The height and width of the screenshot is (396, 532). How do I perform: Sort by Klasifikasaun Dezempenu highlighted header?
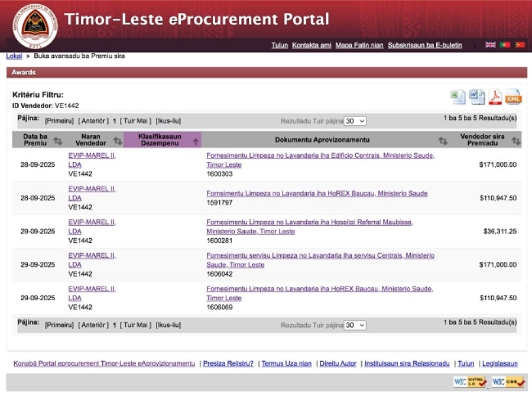pos(163,140)
